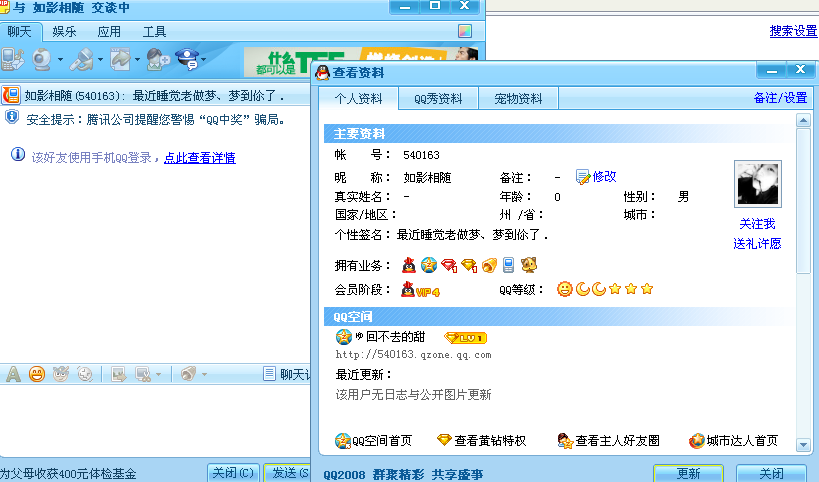
Task: Click the profile scrollbar down arrow
Action: [x=803, y=445]
